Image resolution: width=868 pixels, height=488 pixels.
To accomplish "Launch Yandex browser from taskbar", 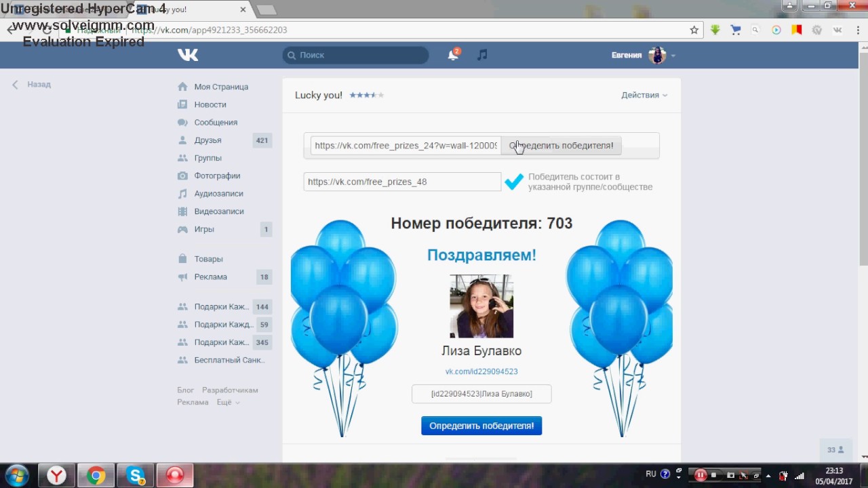I will [x=56, y=476].
